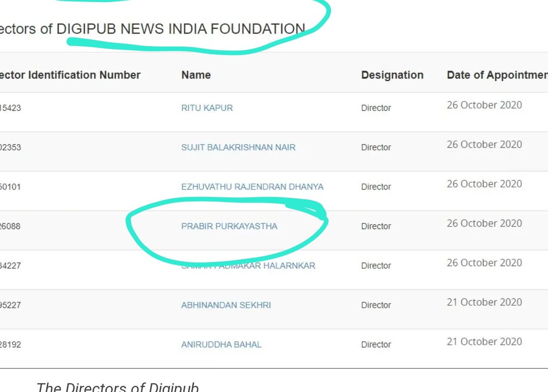Select Aniruddha Bahal's date 21 October 2020
Screen dimensions: 548x392
(485, 341)
